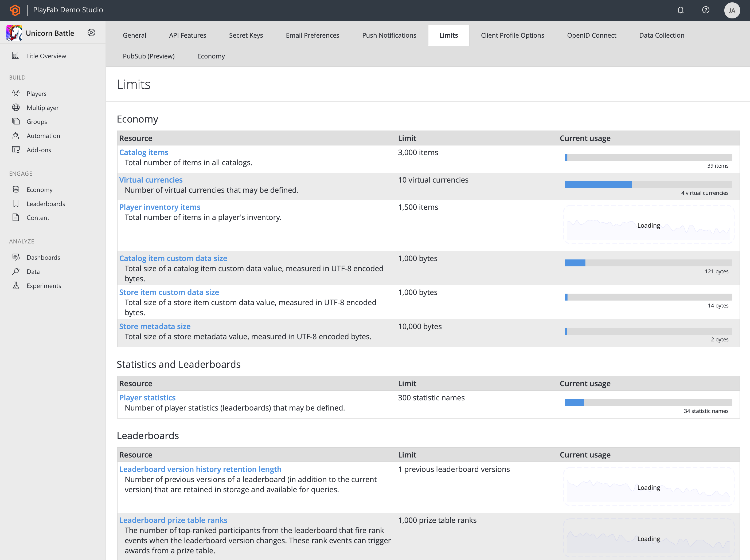Click the Automation sidebar icon
The height and width of the screenshot is (560, 750).
pos(15,136)
